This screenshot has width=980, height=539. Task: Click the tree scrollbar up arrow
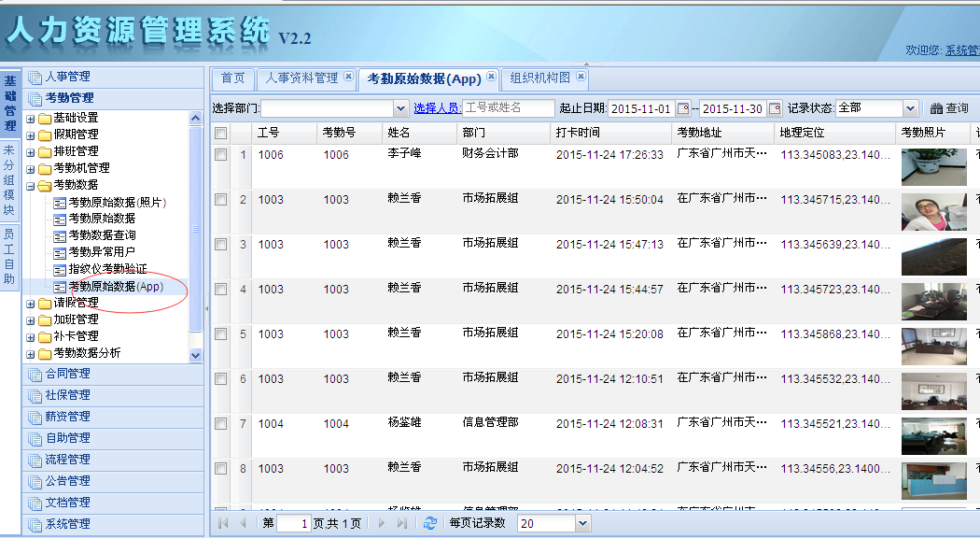(x=196, y=119)
